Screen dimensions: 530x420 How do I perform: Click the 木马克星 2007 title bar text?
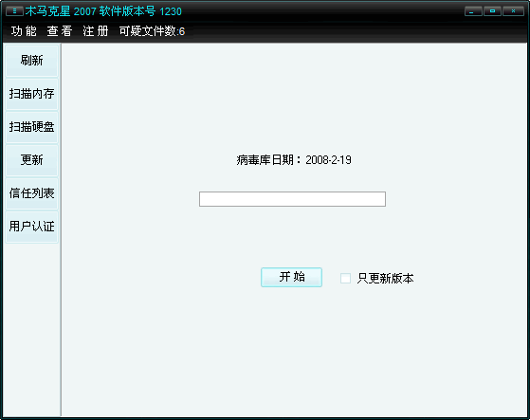[x=103, y=11]
